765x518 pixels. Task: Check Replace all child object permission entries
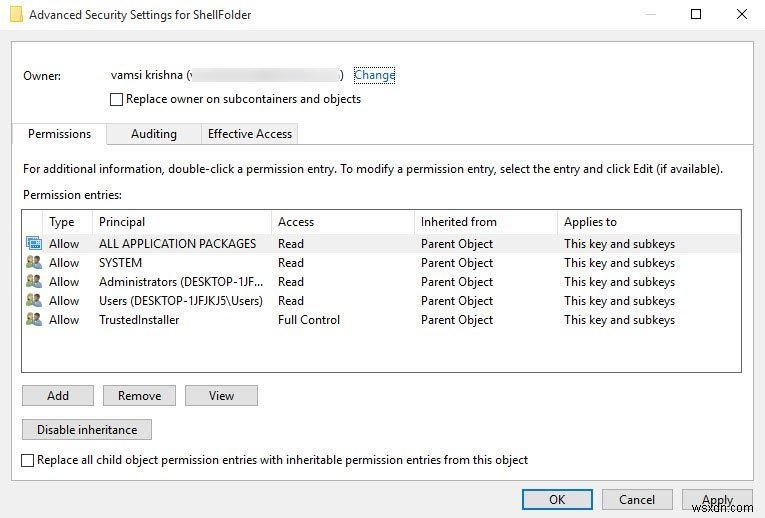(x=28, y=460)
